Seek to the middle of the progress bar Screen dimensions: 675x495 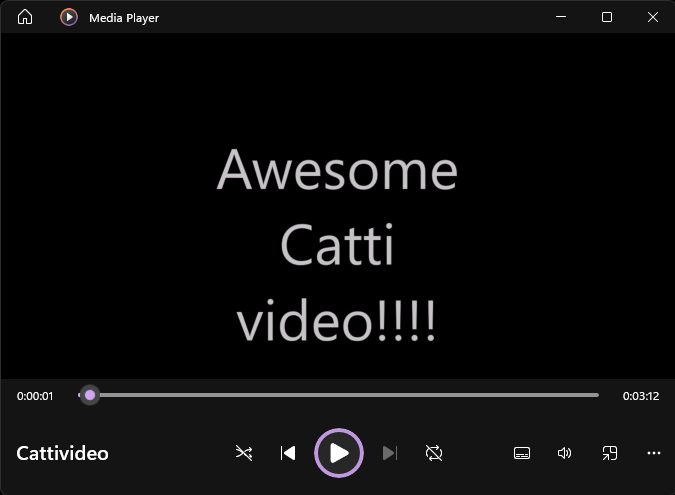[x=338, y=395]
